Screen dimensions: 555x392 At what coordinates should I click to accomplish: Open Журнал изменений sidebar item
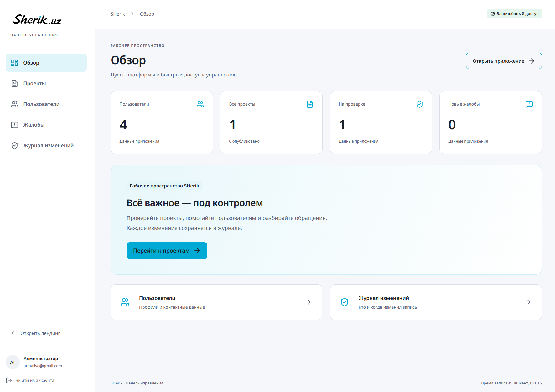46,145
